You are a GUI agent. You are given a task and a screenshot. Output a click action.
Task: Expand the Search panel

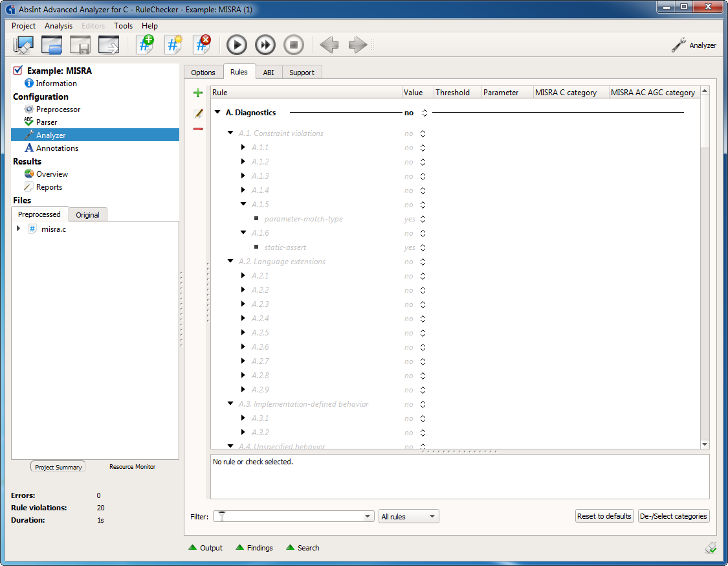tap(302, 548)
